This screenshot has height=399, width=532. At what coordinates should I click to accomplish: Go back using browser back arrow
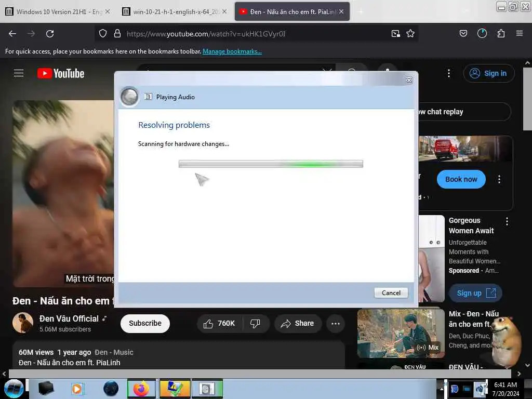(x=12, y=34)
